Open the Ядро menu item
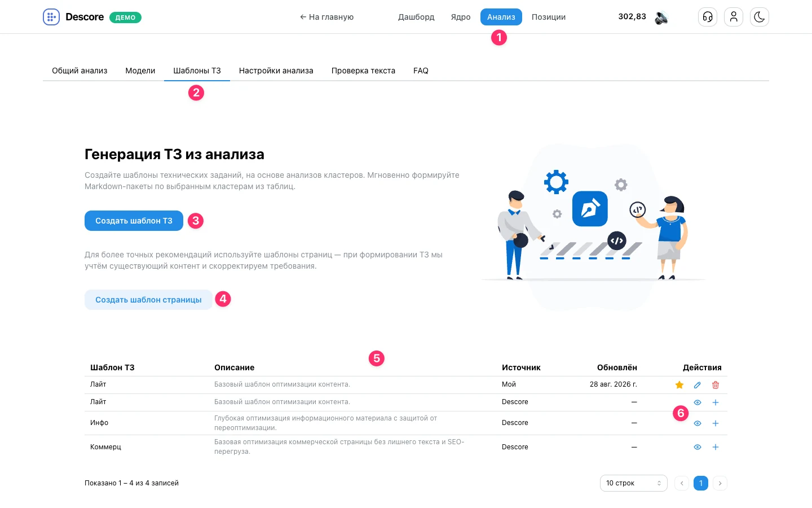Image resolution: width=812 pixels, height=508 pixels. coord(461,17)
